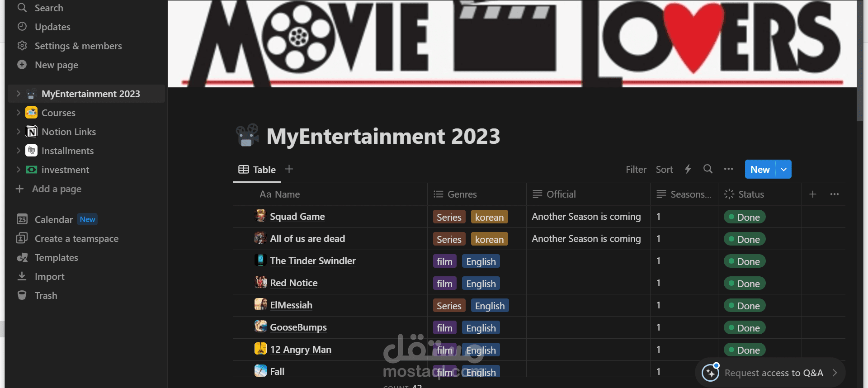Click the film tag on Red Notice

(x=444, y=284)
